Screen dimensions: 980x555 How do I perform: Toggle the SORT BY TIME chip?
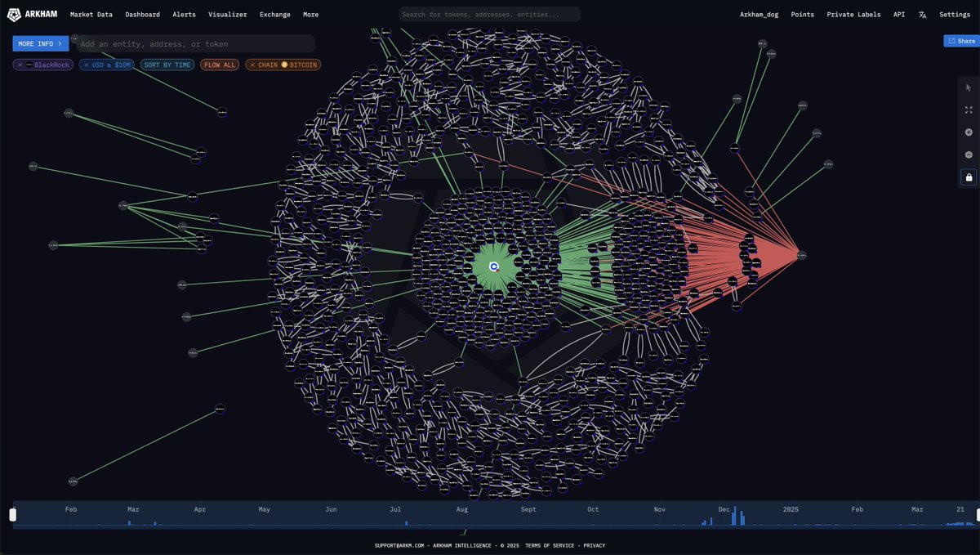click(x=167, y=65)
